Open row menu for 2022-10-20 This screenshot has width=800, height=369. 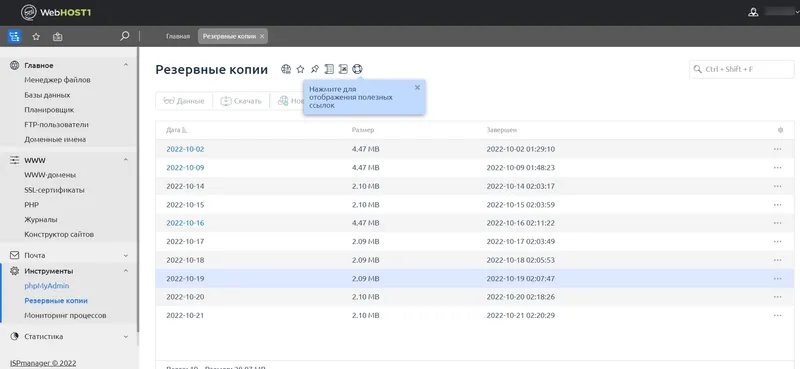click(x=777, y=297)
